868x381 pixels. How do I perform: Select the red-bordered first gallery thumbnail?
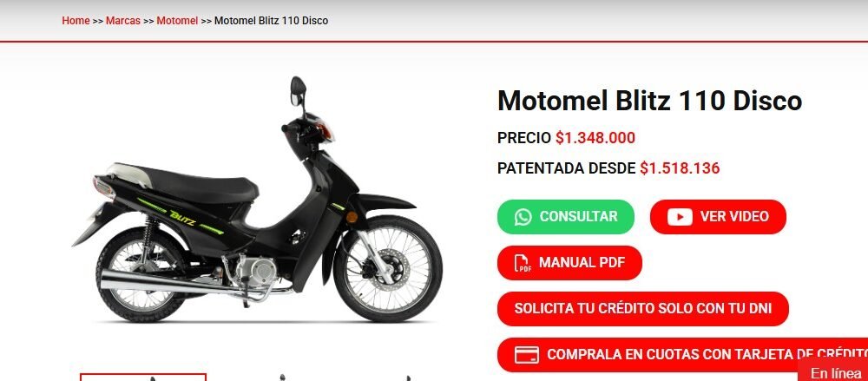[x=143, y=378]
